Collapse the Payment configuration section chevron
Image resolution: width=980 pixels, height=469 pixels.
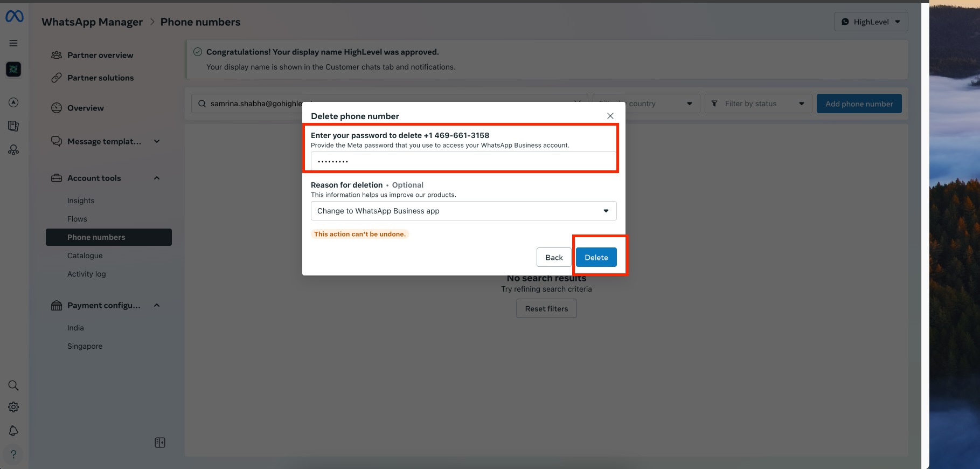(157, 305)
